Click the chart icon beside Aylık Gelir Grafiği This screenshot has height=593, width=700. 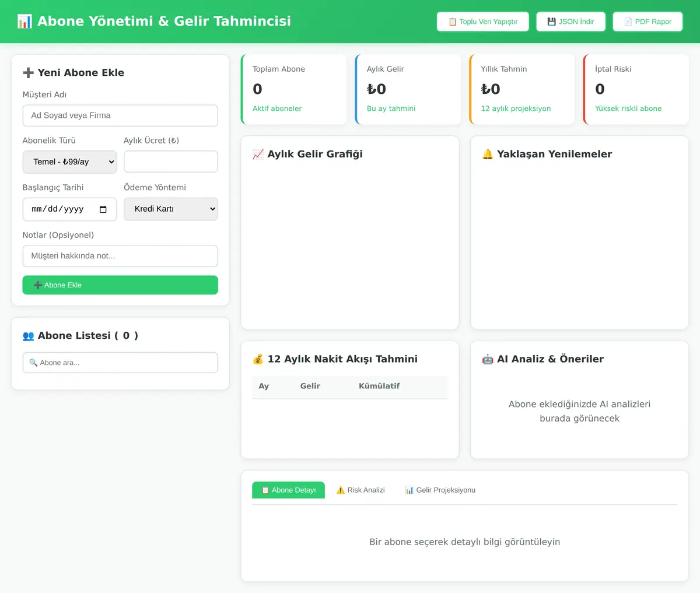[x=258, y=154]
